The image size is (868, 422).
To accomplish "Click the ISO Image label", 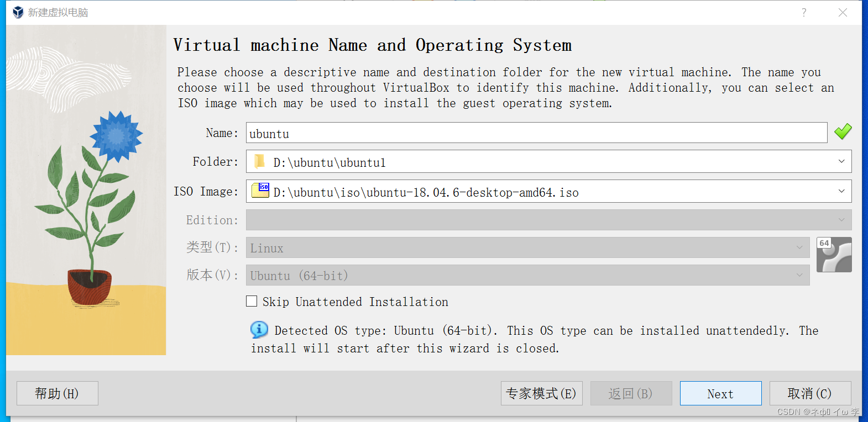I will tap(206, 191).
